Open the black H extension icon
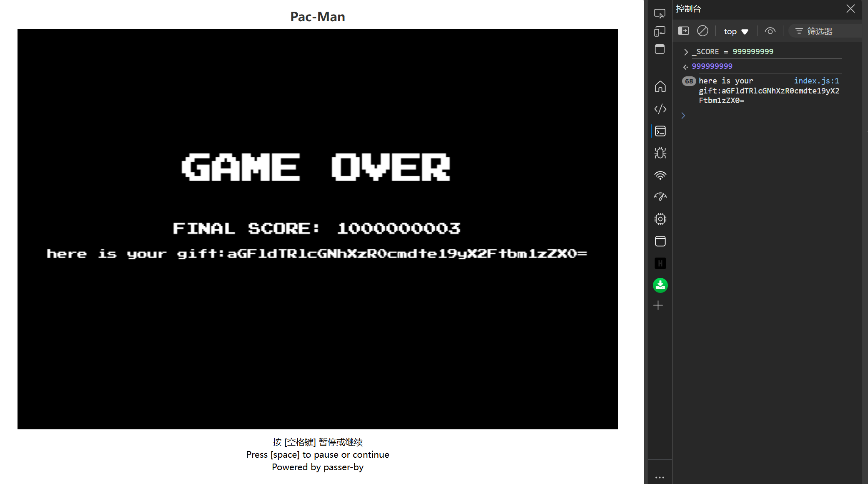 point(660,263)
